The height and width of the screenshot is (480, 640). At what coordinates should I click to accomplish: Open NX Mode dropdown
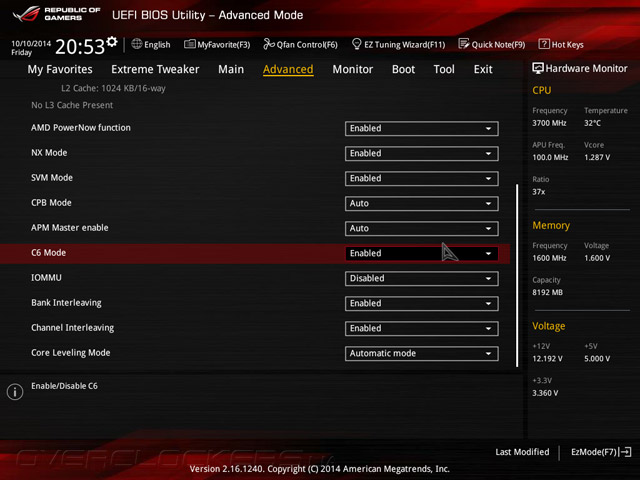pyautogui.click(x=421, y=153)
